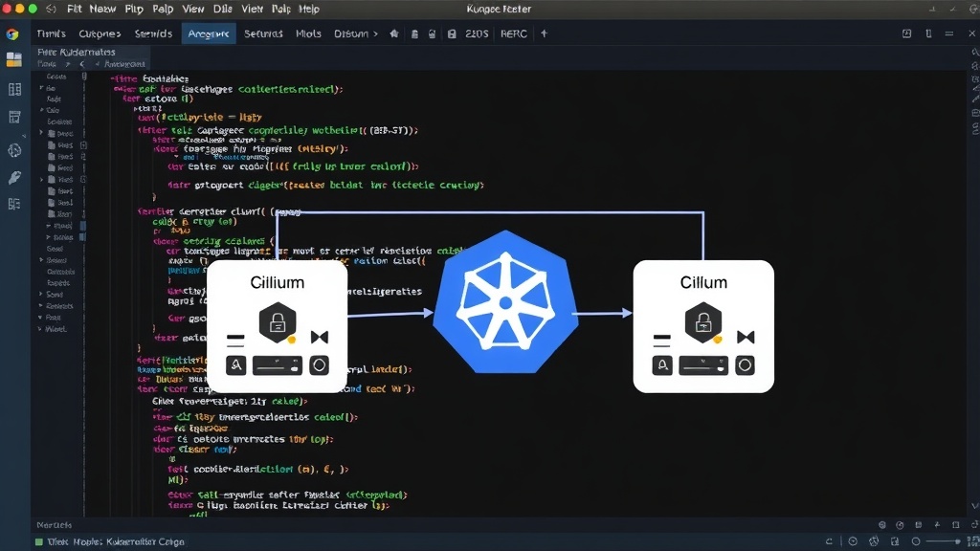This screenshot has height=551, width=980.
Task: Click the bell button in Cillium card
Action: (236, 365)
